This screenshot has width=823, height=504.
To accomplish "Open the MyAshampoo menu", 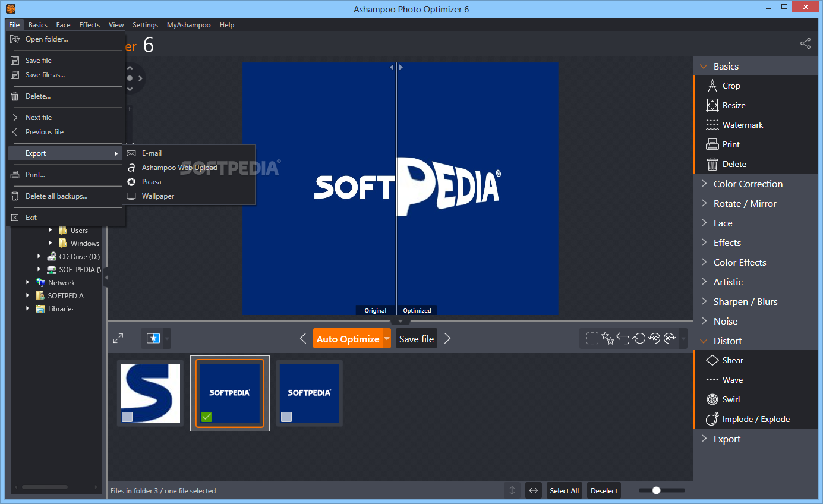I will [x=188, y=25].
